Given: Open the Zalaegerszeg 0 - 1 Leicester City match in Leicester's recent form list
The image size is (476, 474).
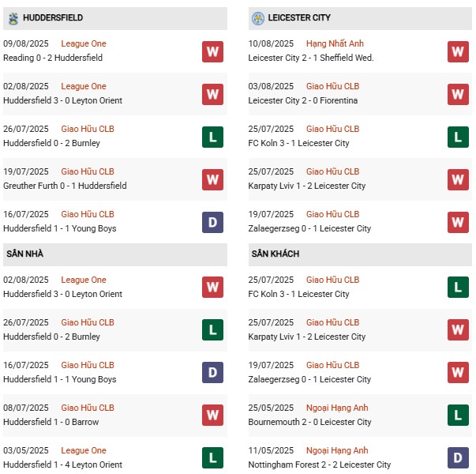Looking at the screenshot, I should click(x=309, y=228).
